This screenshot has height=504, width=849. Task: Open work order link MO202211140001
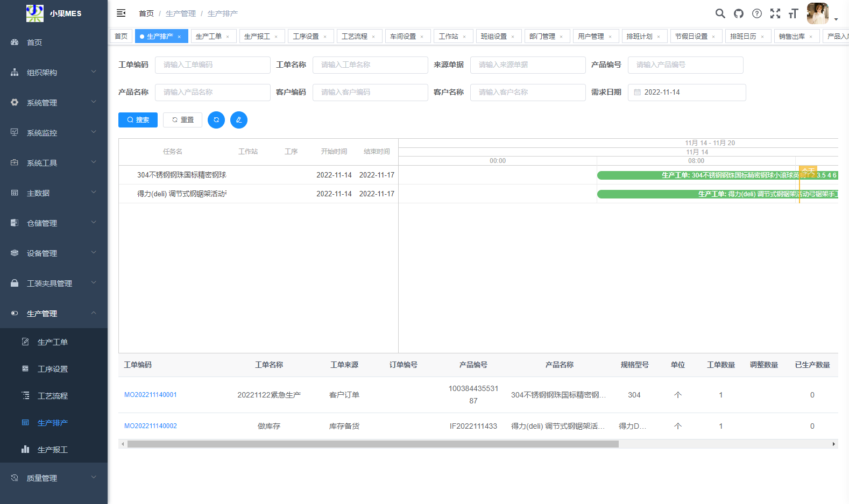point(151,395)
